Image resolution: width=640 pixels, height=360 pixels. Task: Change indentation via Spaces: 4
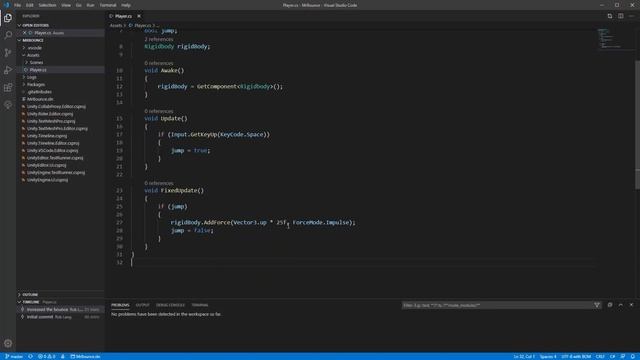[x=548, y=356]
